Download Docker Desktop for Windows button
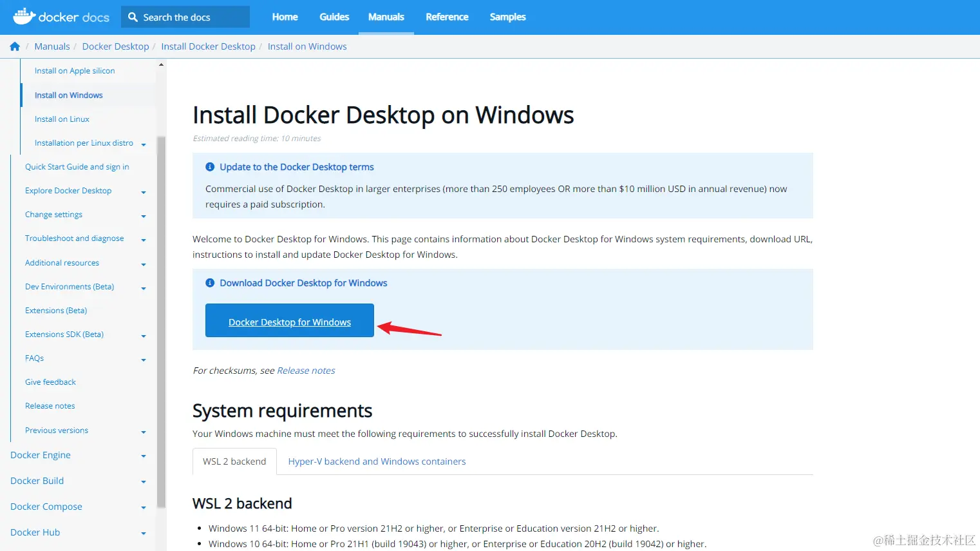Screen dimensions: 980x551 point(290,320)
